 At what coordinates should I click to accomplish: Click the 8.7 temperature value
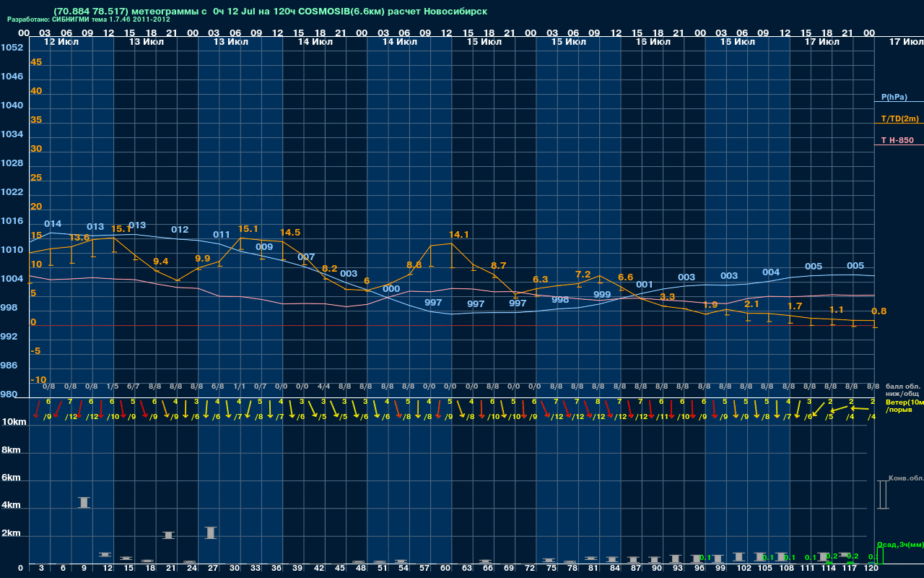click(x=498, y=266)
